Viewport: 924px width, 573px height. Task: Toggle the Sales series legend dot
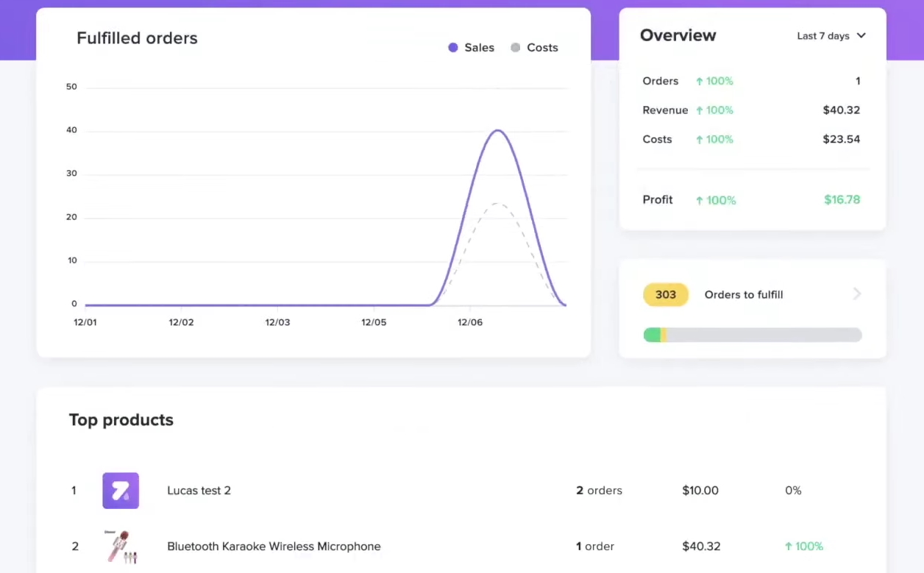pyautogui.click(x=453, y=48)
